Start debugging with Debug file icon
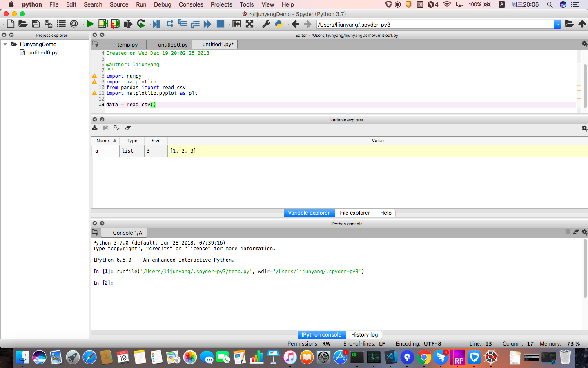This screenshot has width=588, height=368. tap(156, 24)
